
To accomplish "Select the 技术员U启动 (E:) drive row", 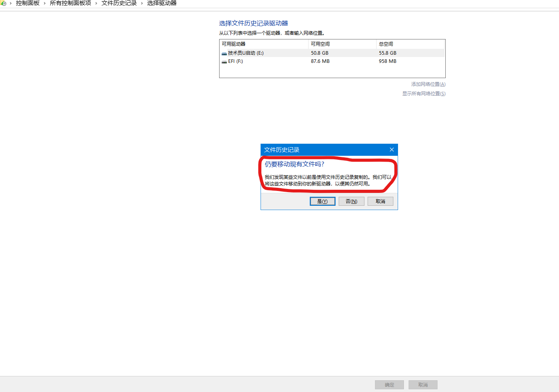I will pos(332,53).
